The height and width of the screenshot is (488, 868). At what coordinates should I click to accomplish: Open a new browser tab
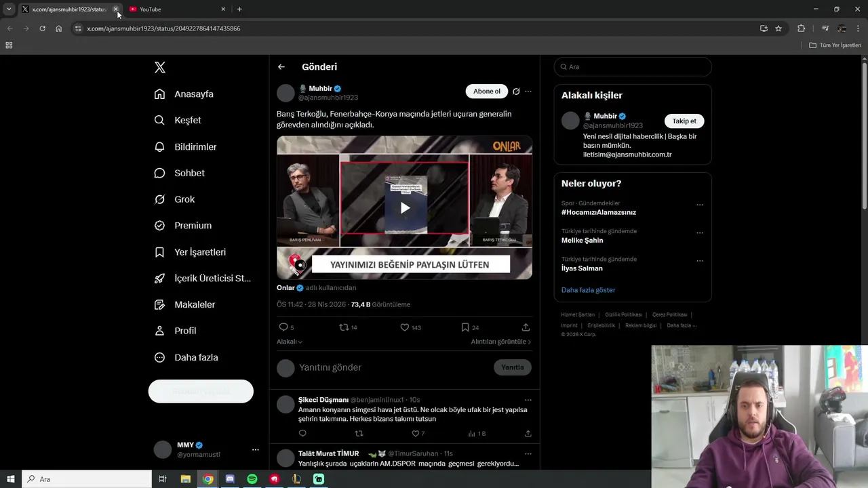coord(239,9)
